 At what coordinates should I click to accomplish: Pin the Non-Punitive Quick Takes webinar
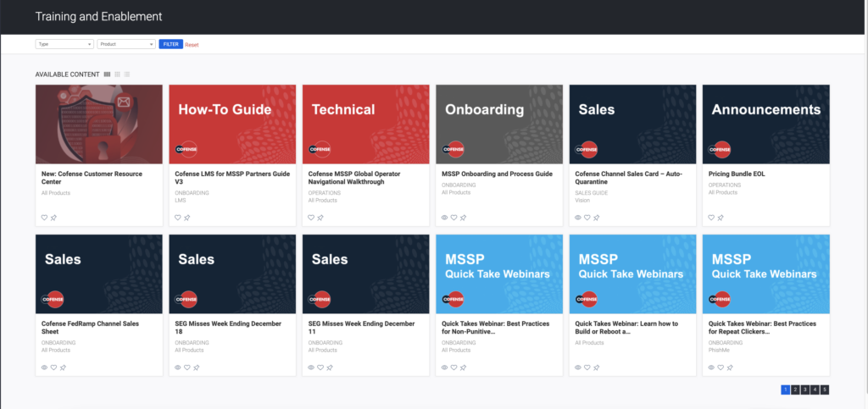pos(464,368)
